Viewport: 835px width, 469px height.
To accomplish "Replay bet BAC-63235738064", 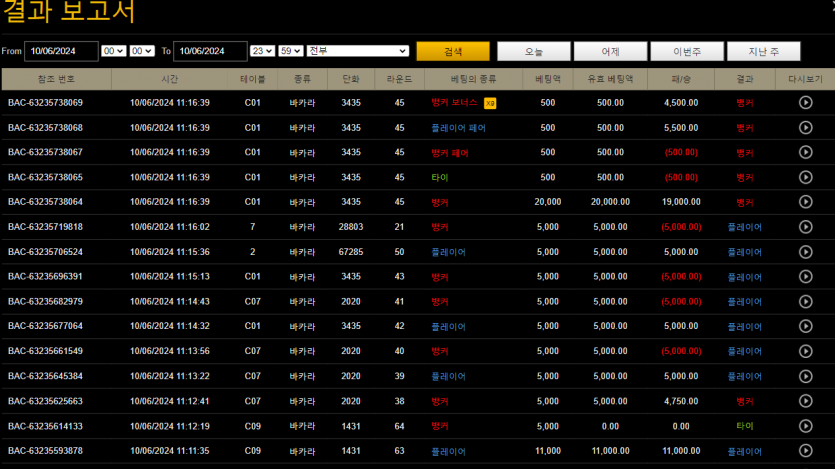I will point(805,202).
